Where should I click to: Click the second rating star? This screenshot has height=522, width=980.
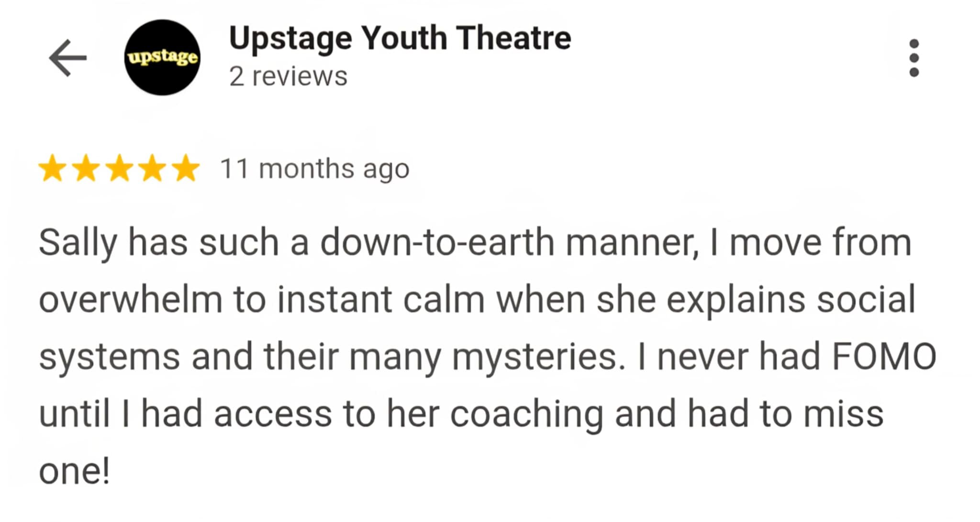(86, 169)
